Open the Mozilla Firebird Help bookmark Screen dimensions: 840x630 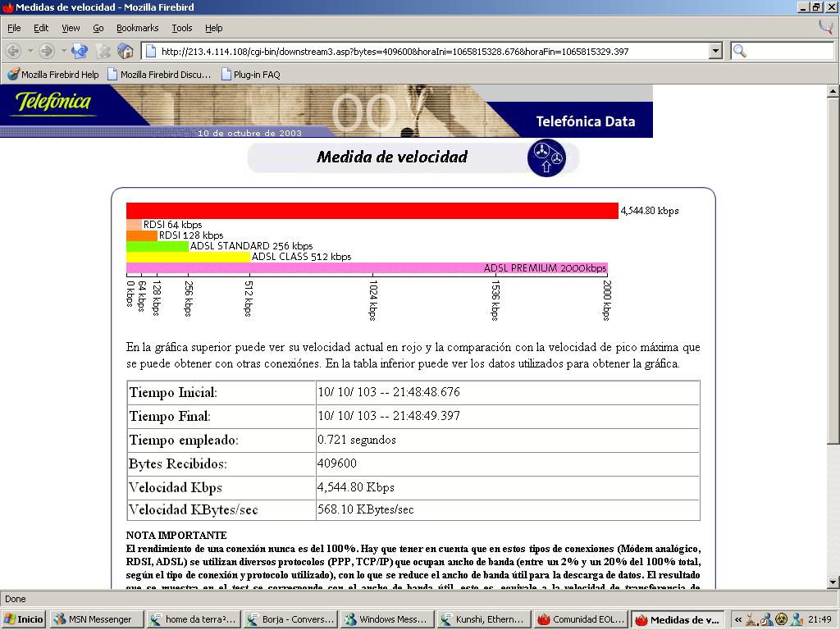click(x=53, y=75)
